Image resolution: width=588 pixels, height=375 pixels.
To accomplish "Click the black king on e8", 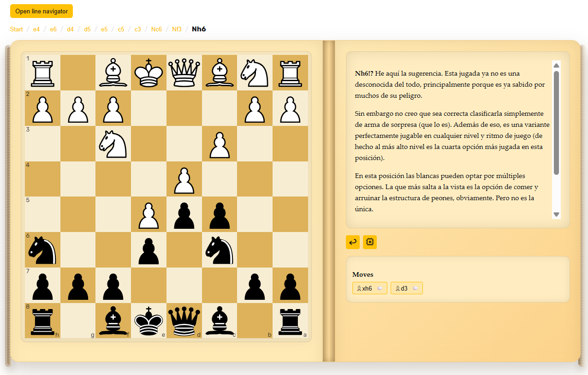I will (148, 321).
